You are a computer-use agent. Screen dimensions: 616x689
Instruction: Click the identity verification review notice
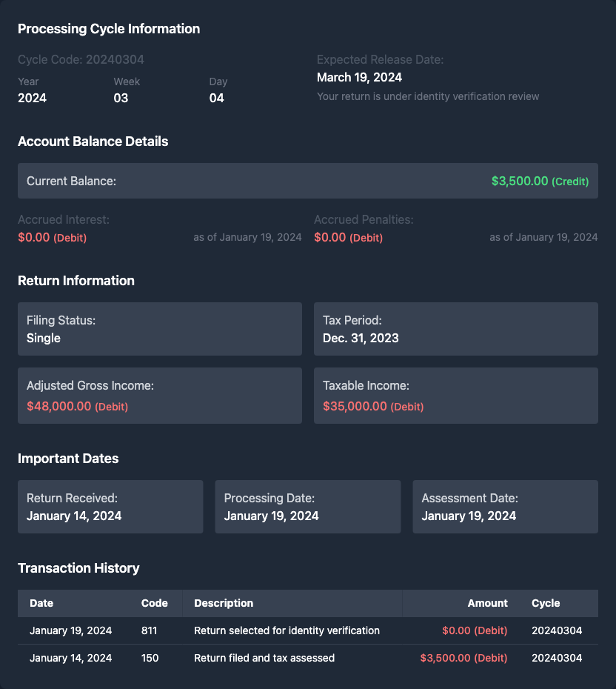(428, 96)
